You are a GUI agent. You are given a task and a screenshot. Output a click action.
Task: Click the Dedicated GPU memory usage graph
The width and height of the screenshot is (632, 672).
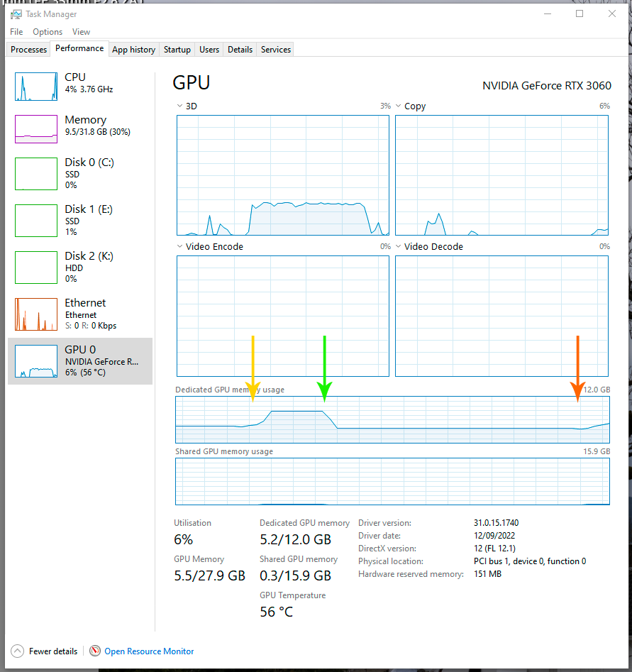tap(392, 419)
